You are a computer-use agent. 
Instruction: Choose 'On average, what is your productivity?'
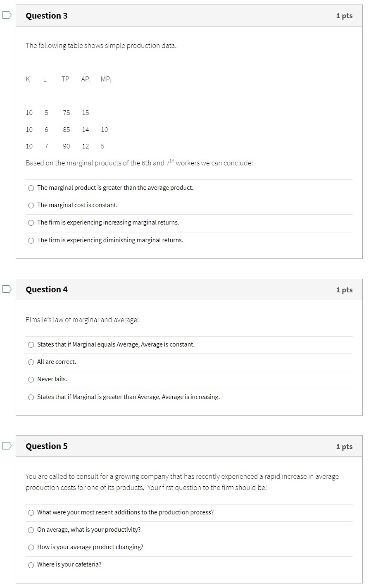point(31,530)
